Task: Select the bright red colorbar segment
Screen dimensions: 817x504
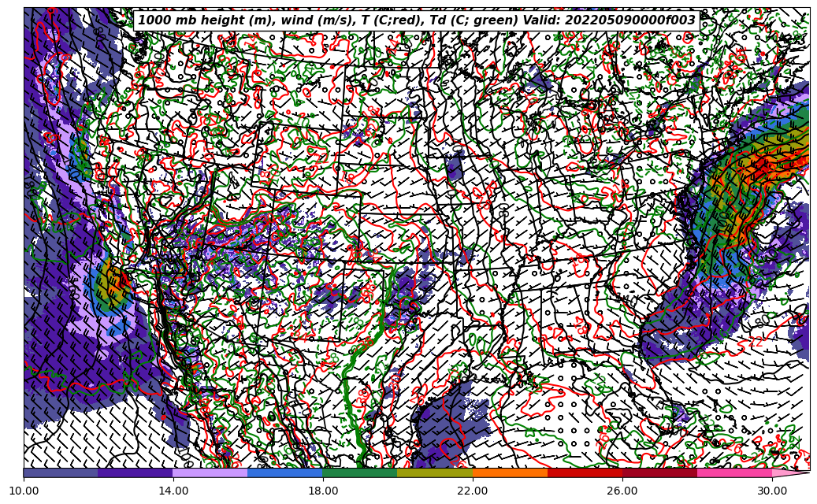Action: click(x=585, y=472)
